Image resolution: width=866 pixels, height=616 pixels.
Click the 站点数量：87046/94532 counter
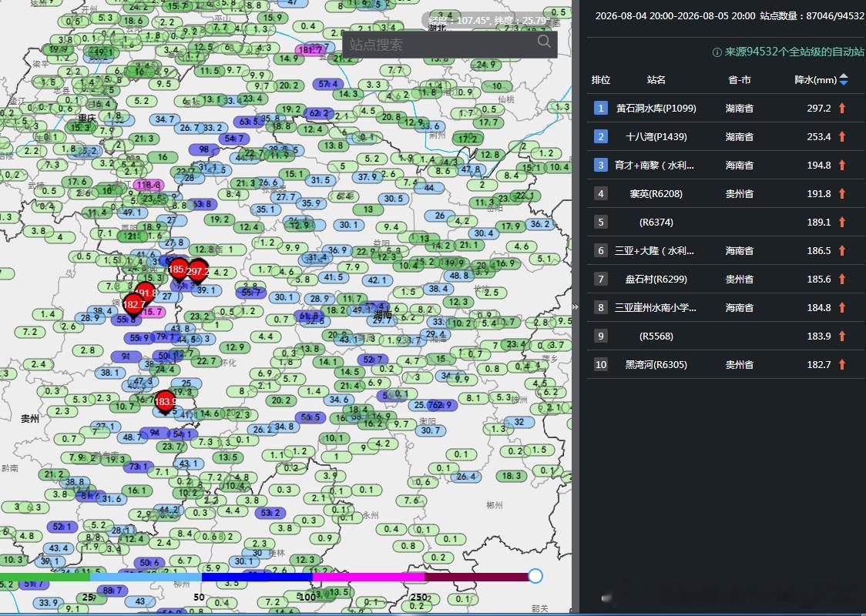812,16
